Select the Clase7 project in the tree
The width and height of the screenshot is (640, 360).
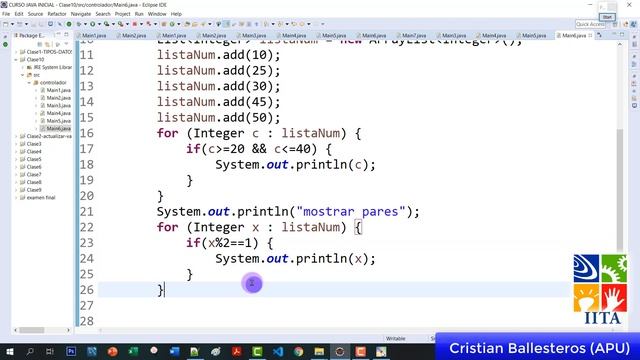click(x=33, y=174)
